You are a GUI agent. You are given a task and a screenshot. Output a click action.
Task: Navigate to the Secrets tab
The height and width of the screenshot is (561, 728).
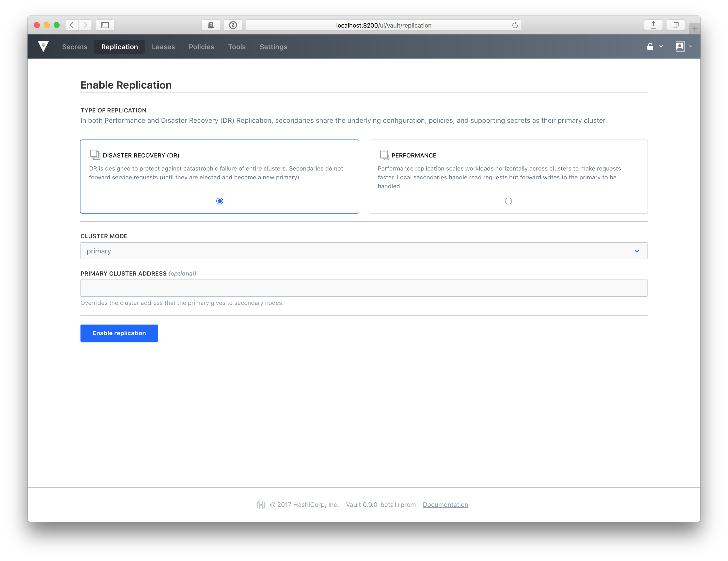(x=74, y=46)
